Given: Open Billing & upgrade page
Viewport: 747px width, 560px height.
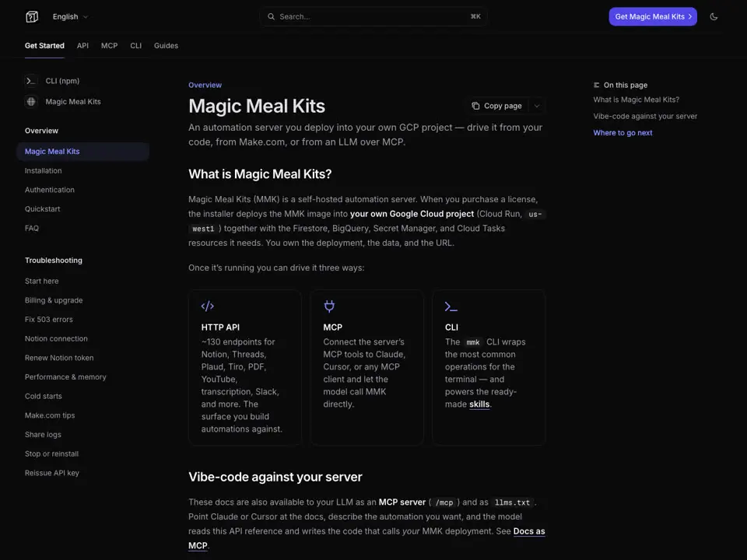Looking at the screenshot, I should click(54, 300).
